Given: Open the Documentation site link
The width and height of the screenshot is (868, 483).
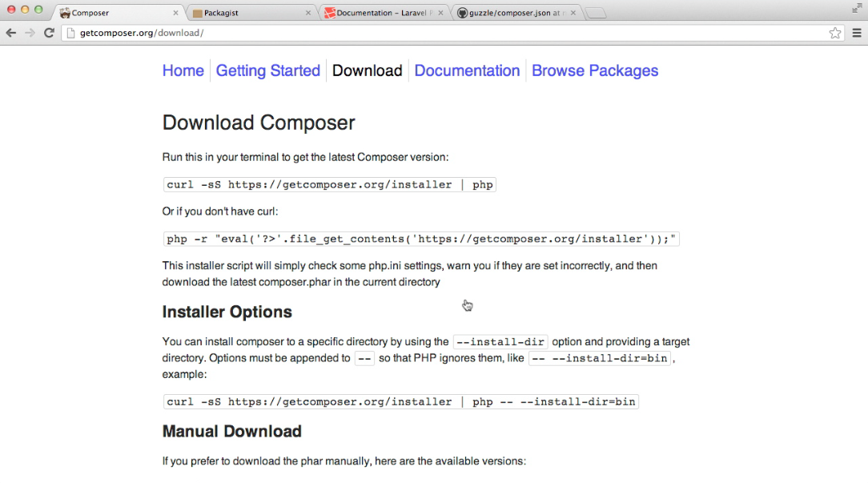Looking at the screenshot, I should click(467, 70).
